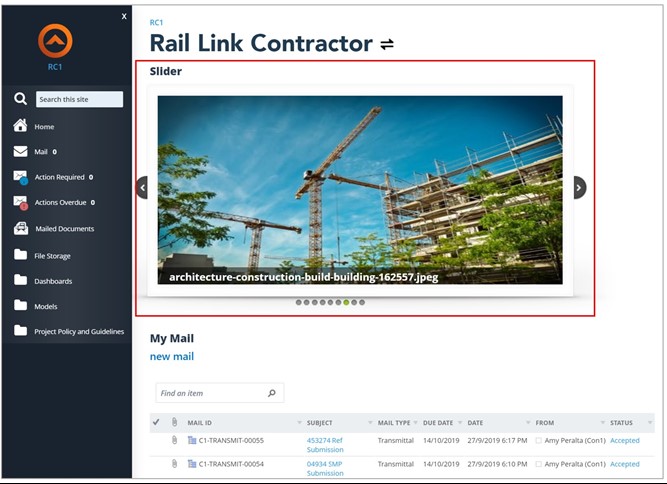Open the DATE column dropdown

[x=528, y=423]
